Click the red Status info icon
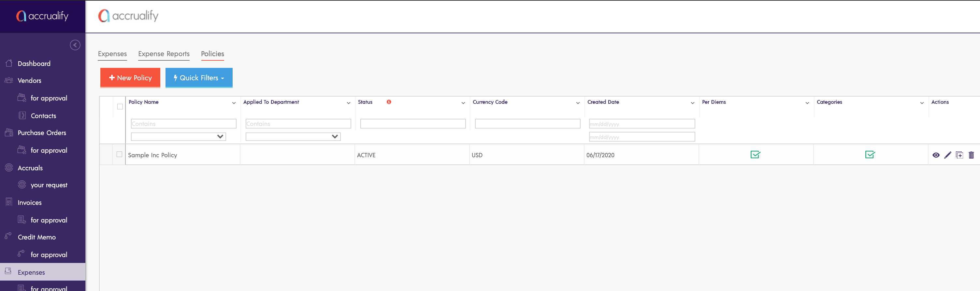The image size is (980, 291). click(389, 102)
